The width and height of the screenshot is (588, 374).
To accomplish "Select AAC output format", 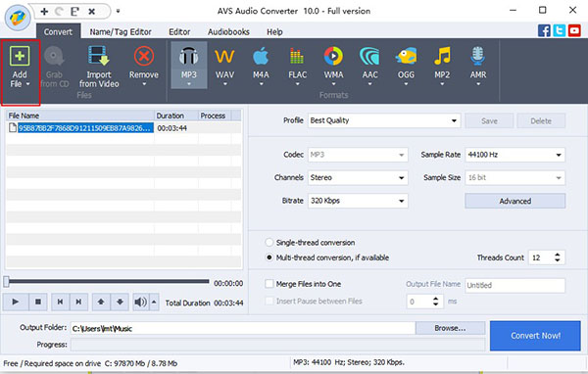I will pos(369,65).
